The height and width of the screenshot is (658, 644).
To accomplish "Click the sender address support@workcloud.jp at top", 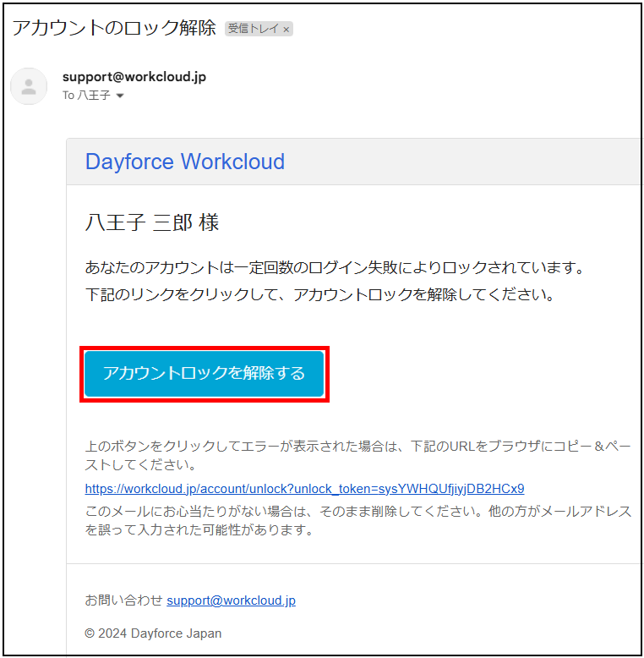I will 134,77.
